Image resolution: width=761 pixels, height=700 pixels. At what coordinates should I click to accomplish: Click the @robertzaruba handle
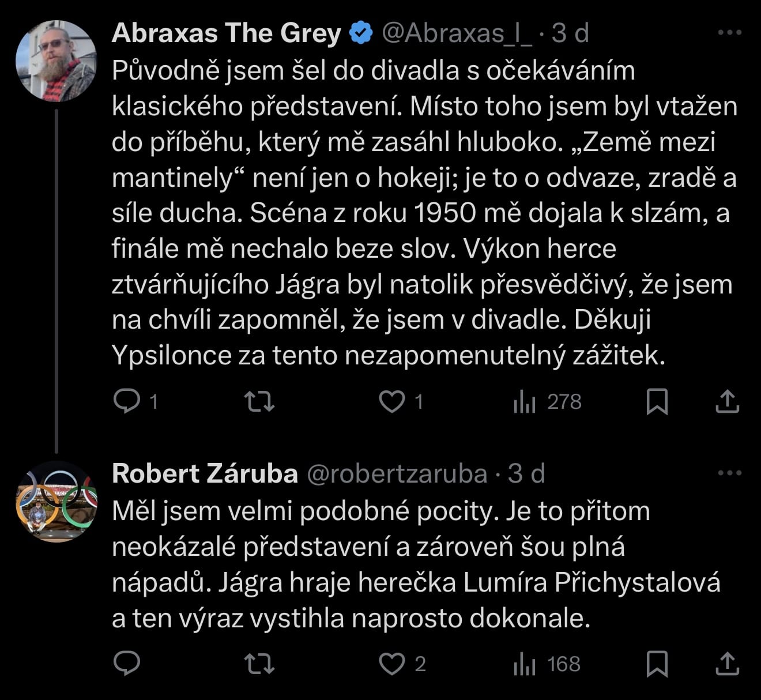point(397,474)
